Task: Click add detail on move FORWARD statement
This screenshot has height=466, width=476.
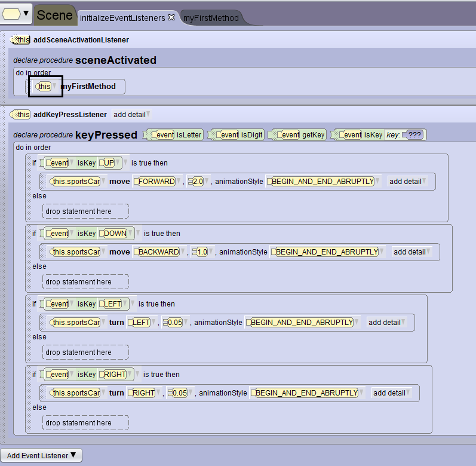Action: coord(407,182)
